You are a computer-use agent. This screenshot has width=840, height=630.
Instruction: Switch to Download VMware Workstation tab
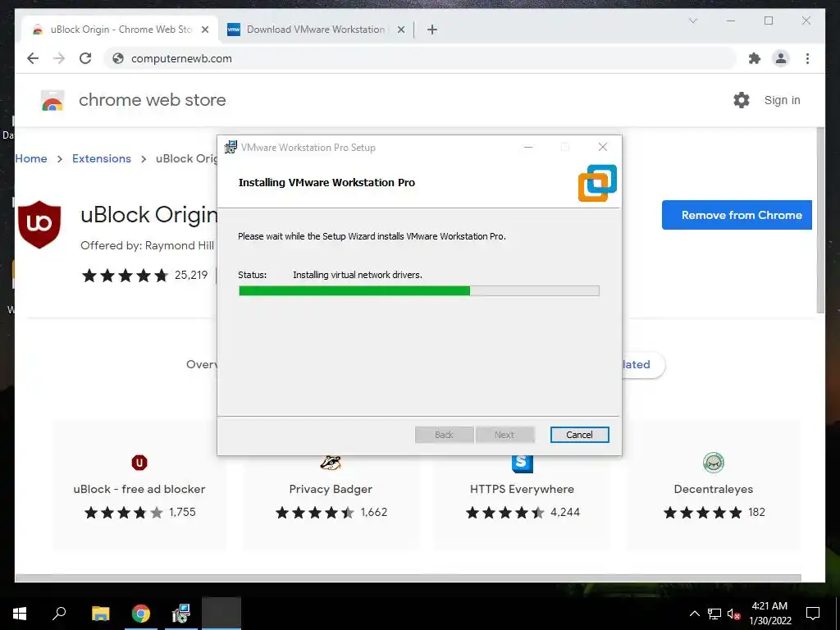pyautogui.click(x=315, y=30)
